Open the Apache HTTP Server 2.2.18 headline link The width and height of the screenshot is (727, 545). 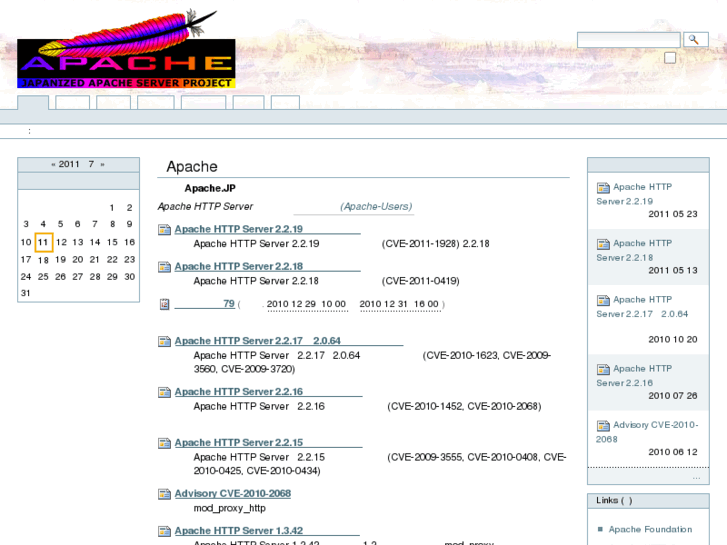coord(267,266)
